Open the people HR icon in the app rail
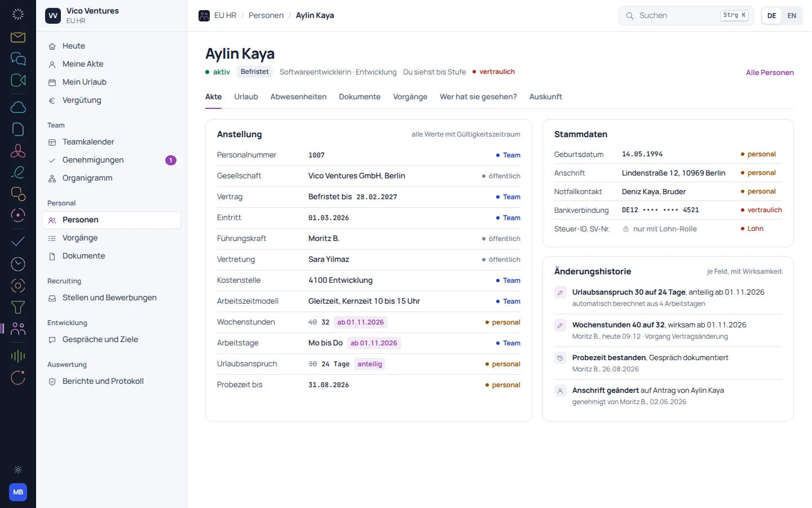This screenshot has width=812, height=508. [18, 329]
